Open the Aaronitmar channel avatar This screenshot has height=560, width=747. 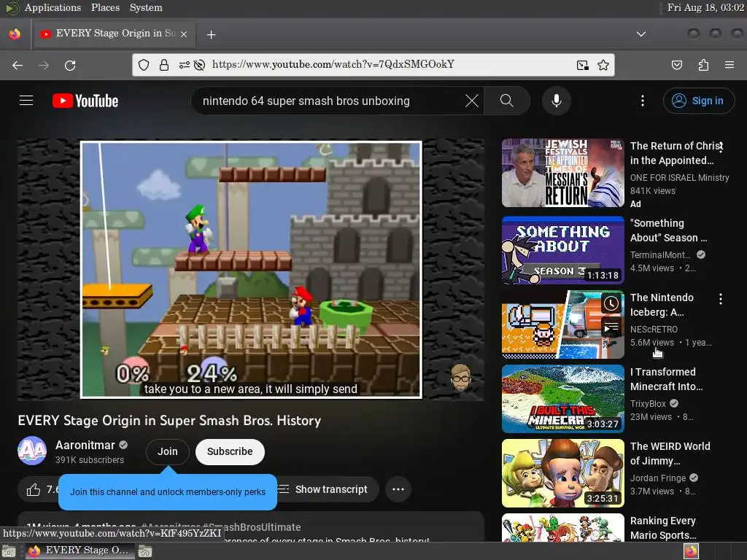(32, 451)
